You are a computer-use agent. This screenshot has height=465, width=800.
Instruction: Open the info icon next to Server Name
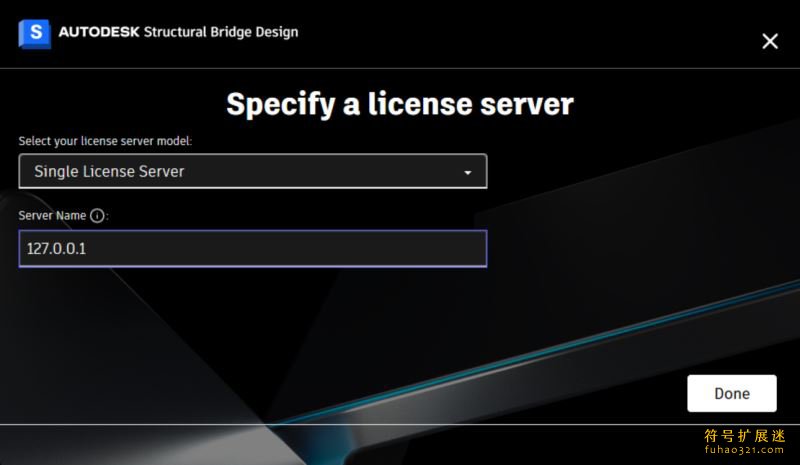[97, 216]
